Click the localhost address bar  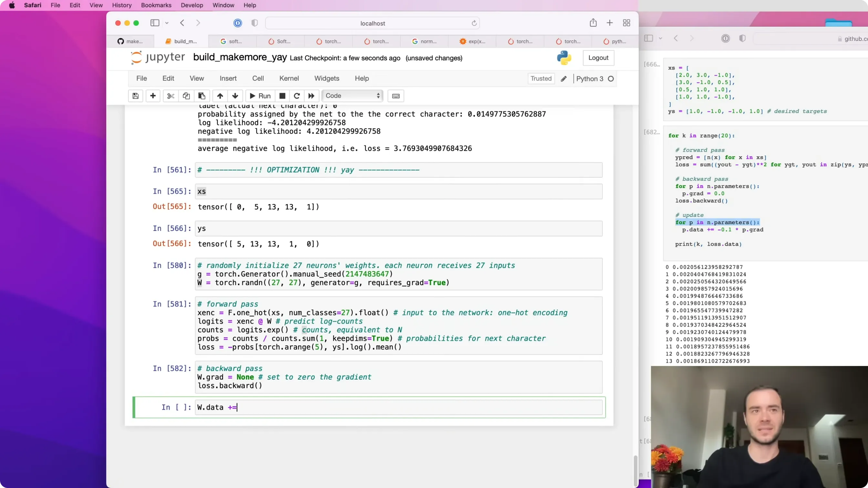point(372,23)
